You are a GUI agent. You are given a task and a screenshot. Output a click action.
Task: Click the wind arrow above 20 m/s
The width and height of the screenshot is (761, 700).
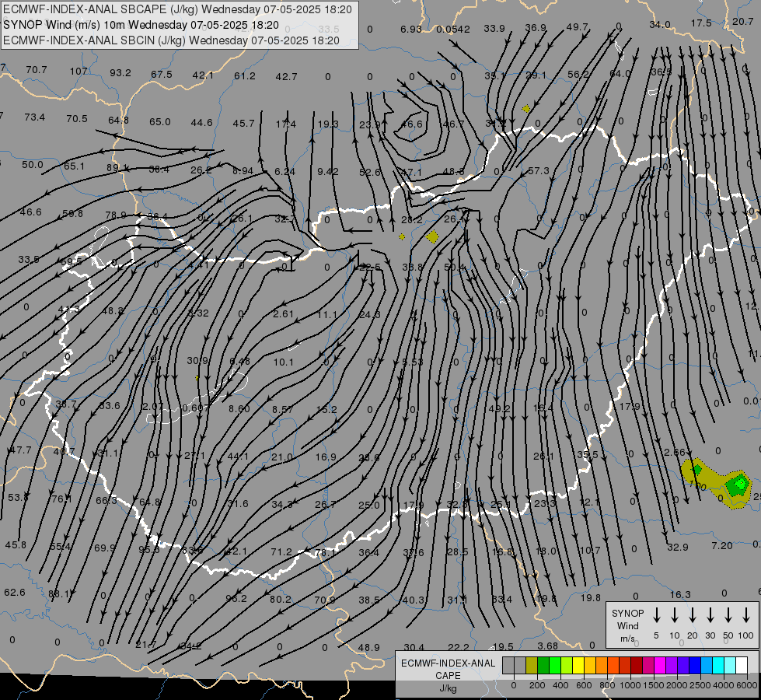click(x=693, y=615)
